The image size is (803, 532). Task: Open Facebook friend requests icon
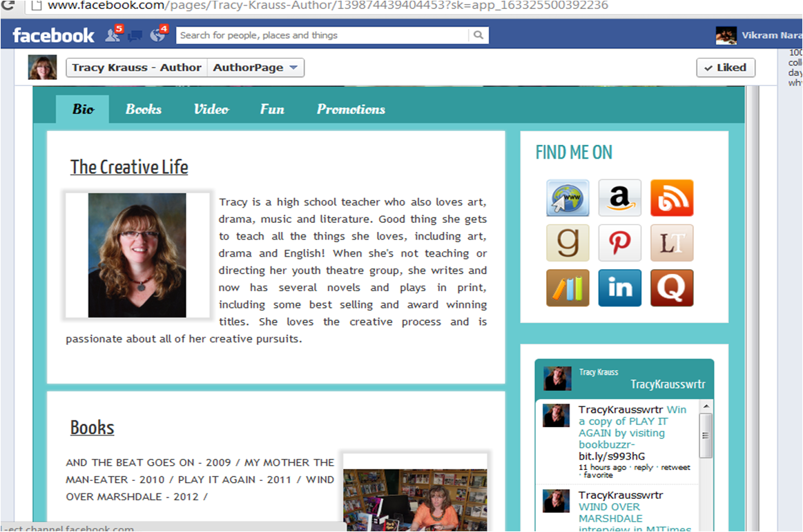point(112,35)
